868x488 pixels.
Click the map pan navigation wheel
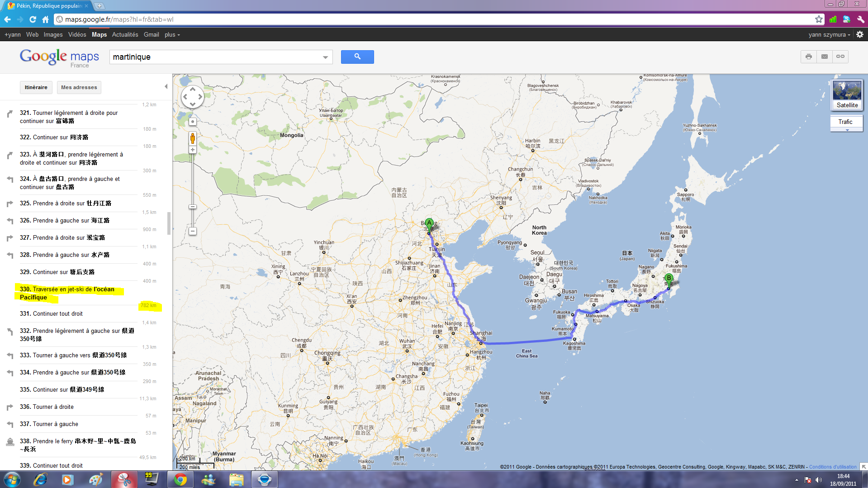pos(193,97)
